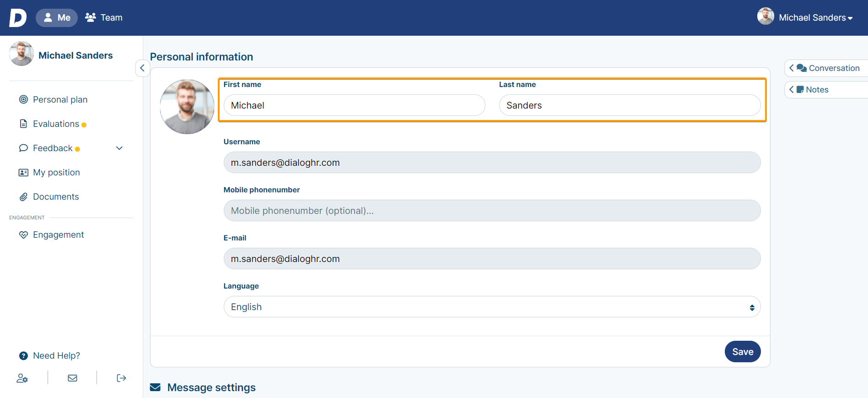Viewport: 868px width, 398px height.
Task: Expand the Feedback submenu chevron
Action: (119, 148)
